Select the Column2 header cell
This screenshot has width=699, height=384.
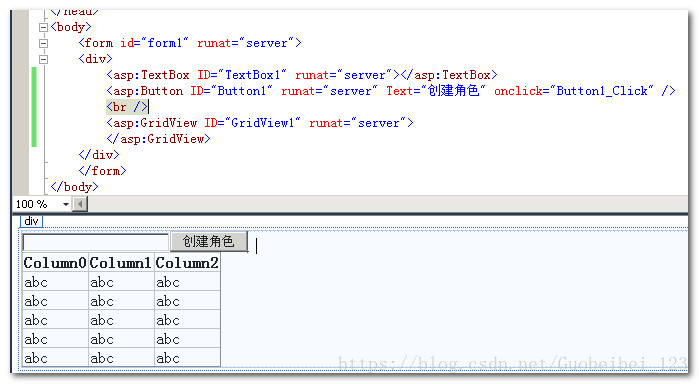[187, 263]
